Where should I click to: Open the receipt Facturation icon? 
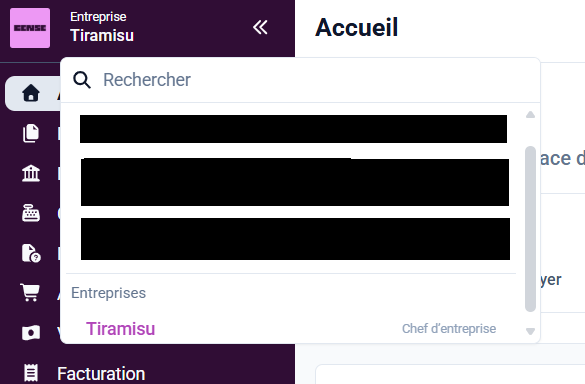point(31,373)
